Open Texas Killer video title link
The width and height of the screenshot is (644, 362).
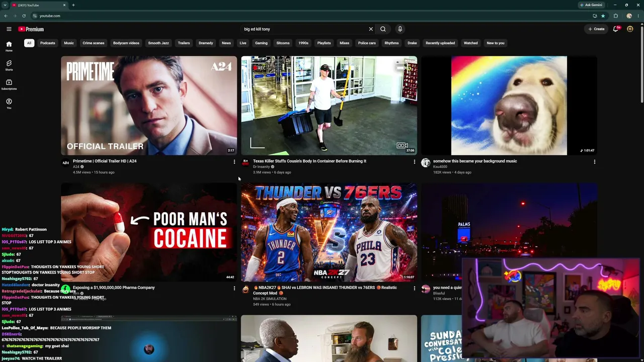coord(309,161)
